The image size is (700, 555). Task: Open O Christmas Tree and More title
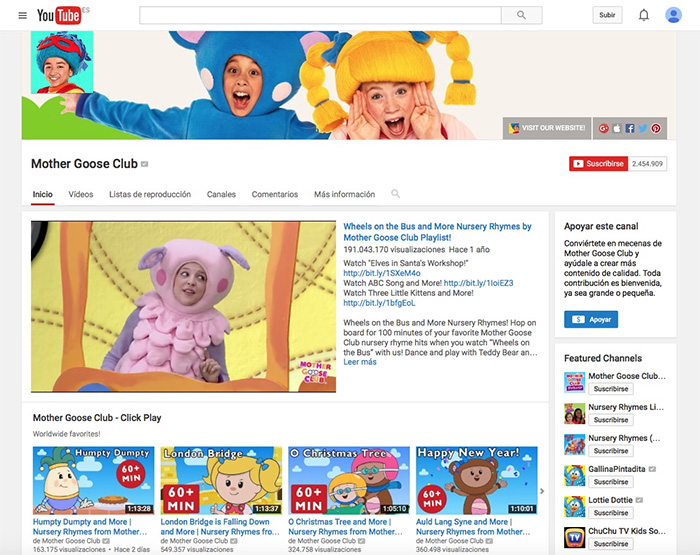(x=345, y=527)
